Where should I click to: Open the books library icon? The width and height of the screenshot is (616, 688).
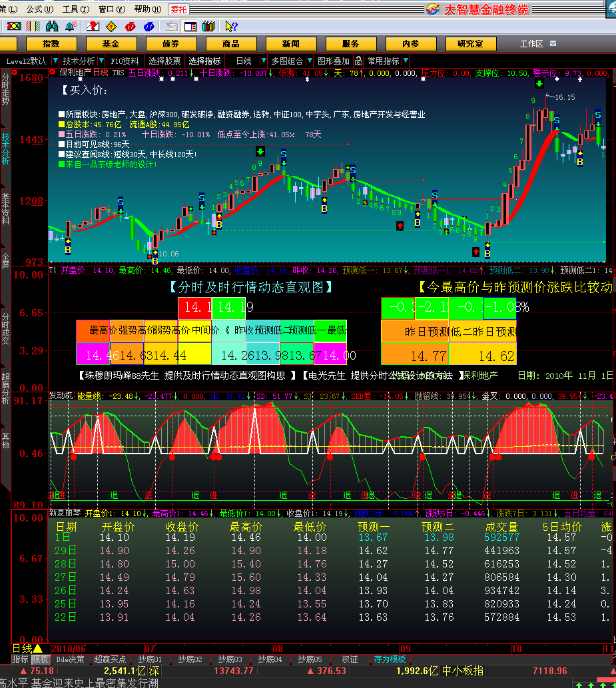(209, 27)
